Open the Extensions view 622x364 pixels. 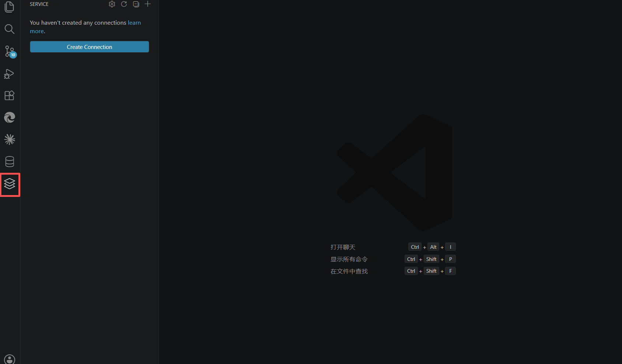point(10,95)
